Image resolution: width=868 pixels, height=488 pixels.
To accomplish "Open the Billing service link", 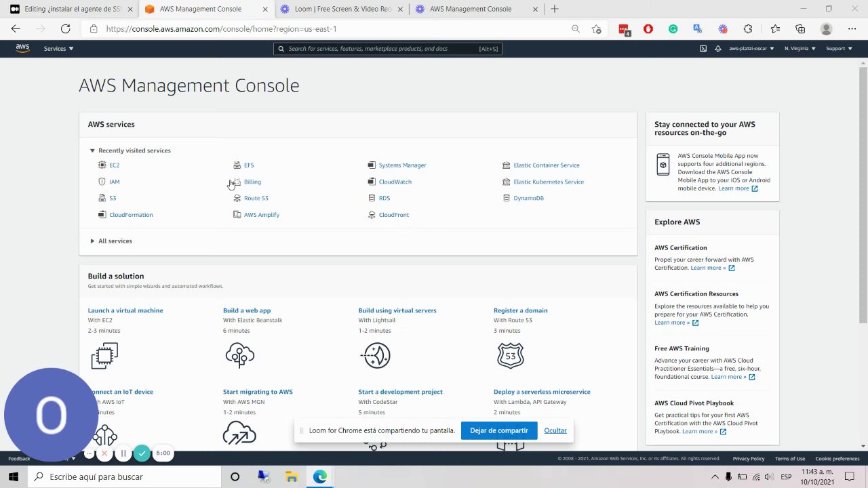I will pyautogui.click(x=252, y=182).
